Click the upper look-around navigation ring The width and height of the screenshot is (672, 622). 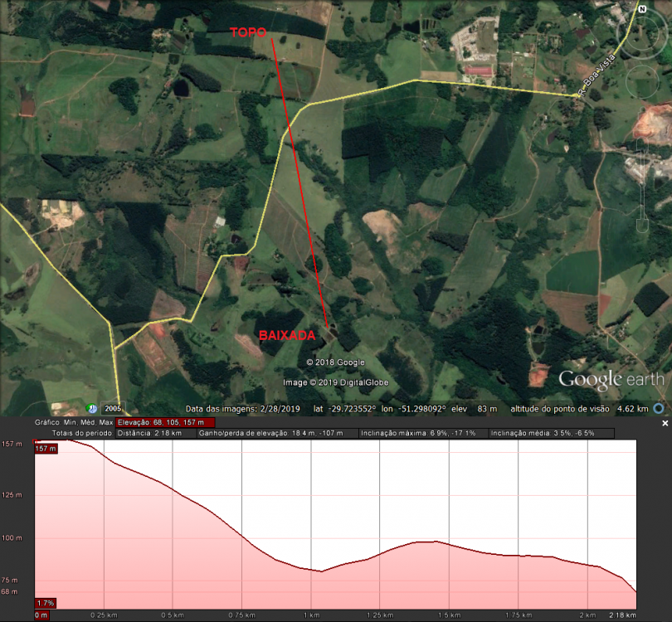643,34
